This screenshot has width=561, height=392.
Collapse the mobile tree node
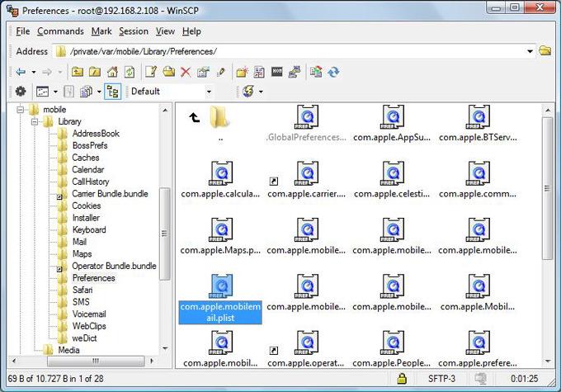pos(20,110)
